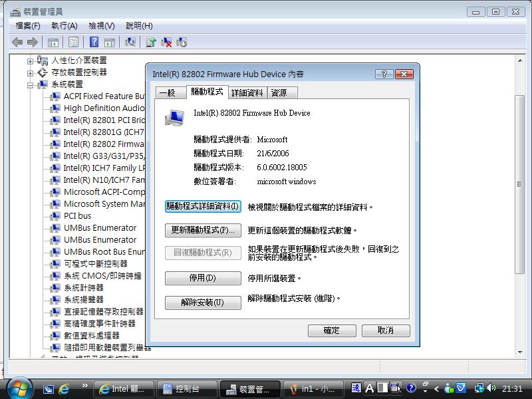Click the 停用(D) button
The width and height of the screenshot is (532, 399).
tap(203, 278)
